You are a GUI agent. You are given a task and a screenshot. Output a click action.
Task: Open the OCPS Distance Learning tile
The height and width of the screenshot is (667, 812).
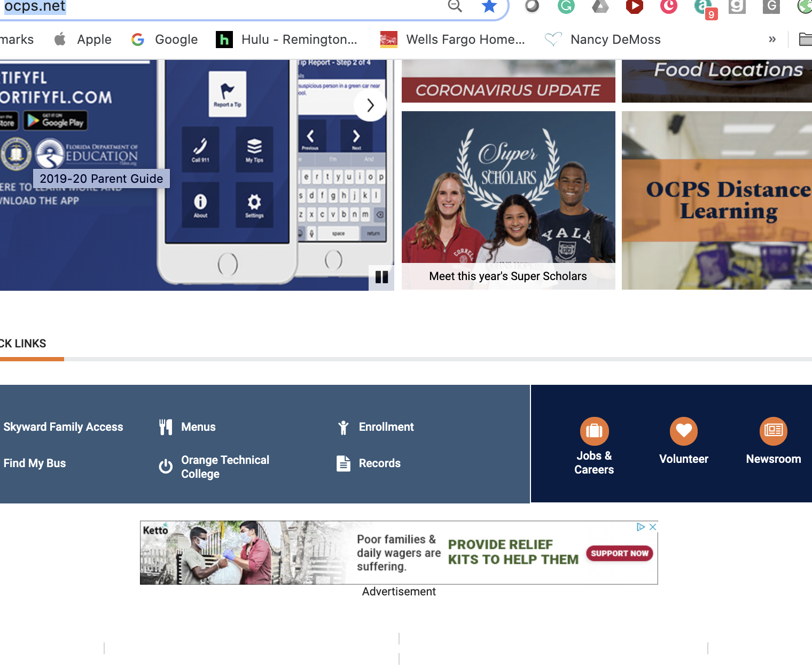pyautogui.click(x=717, y=200)
